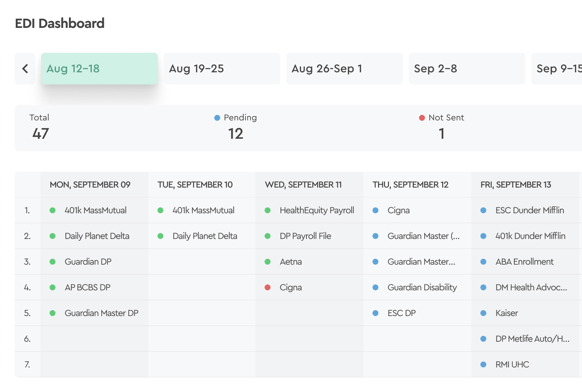The image size is (582, 392).
Task: Open the AP BCBS DP entry
Action: click(x=88, y=287)
